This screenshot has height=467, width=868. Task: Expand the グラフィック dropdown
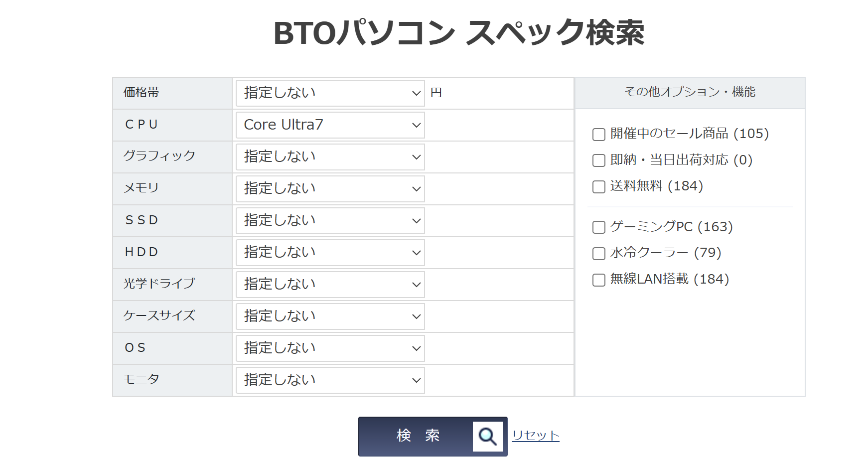pos(330,157)
